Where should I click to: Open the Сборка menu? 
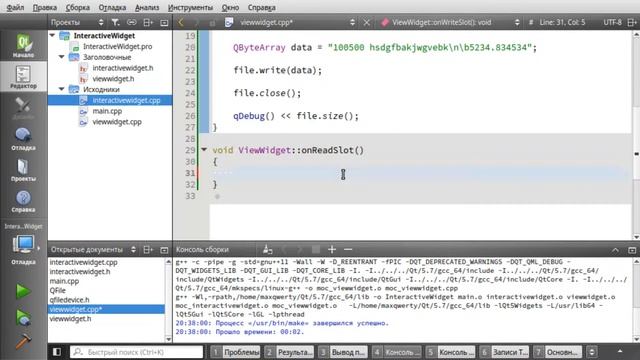[x=78, y=7]
